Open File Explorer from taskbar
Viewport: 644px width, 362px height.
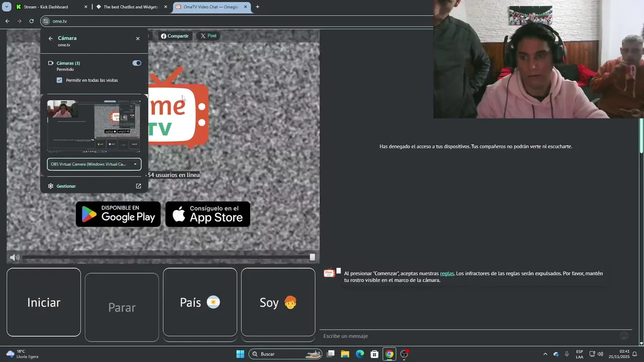345,354
